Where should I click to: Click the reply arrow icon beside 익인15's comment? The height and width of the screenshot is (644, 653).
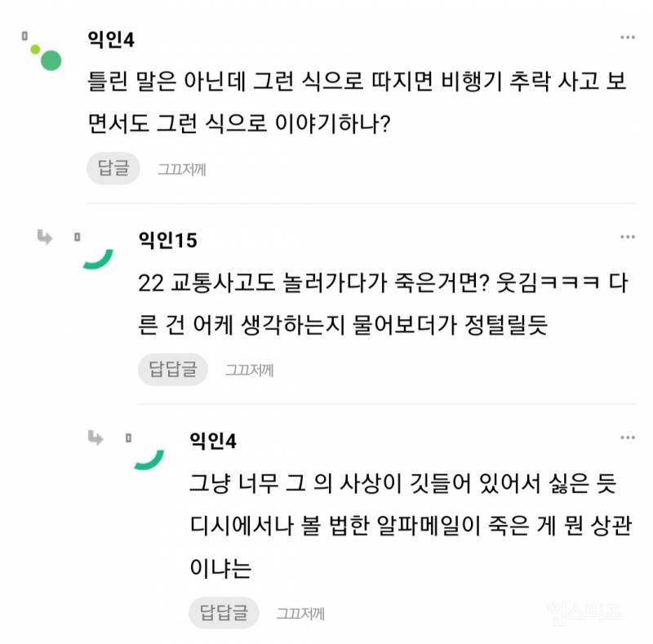tap(45, 238)
